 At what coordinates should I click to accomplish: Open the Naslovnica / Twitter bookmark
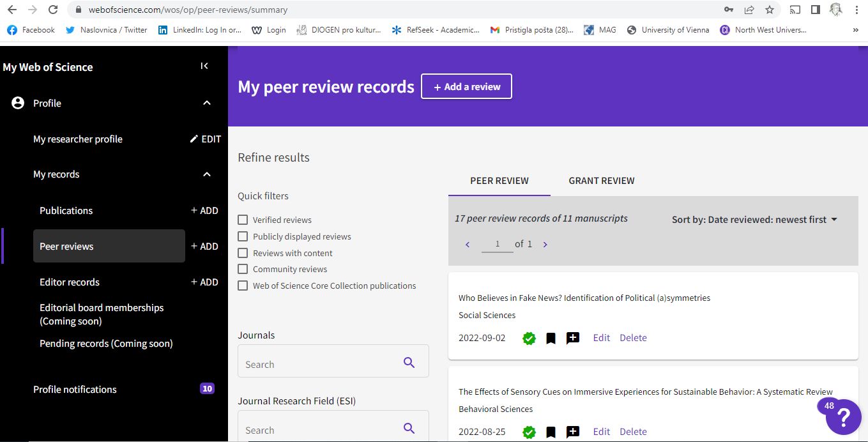106,30
